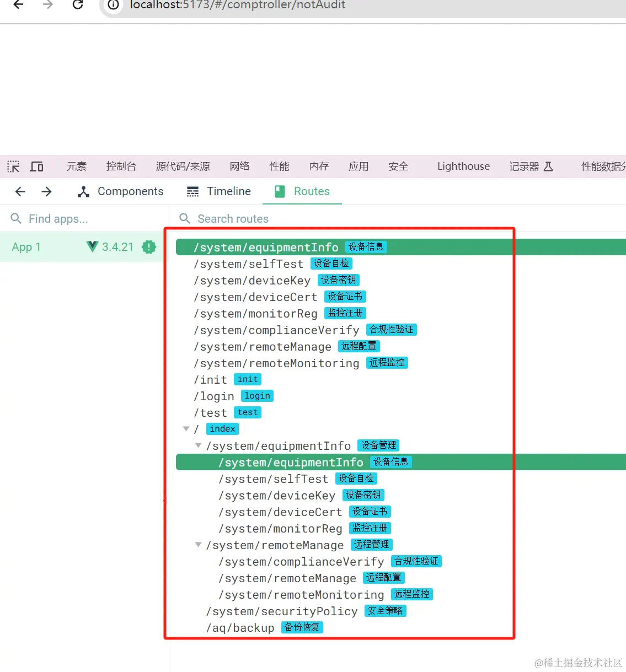This screenshot has height=672, width=626.
Task: Click the flask icon beside 记录器
Action: click(x=548, y=166)
